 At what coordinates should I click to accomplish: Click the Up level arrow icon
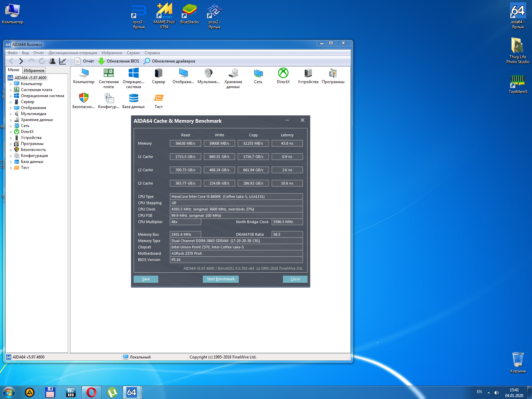pyautogui.click(x=32, y=61)
